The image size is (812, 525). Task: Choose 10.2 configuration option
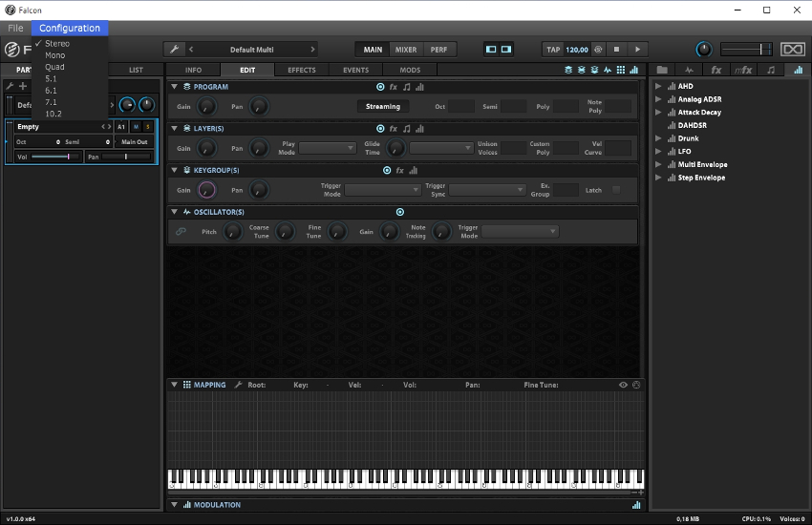53,114
